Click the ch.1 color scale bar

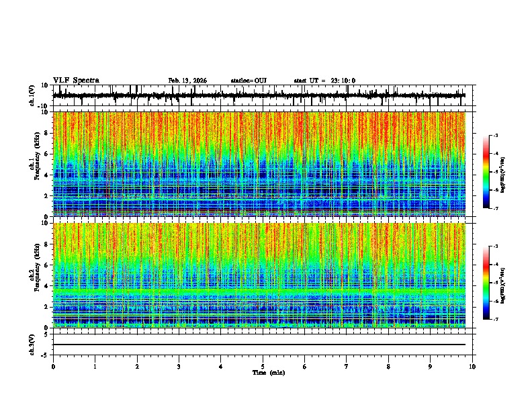(486, 171)
